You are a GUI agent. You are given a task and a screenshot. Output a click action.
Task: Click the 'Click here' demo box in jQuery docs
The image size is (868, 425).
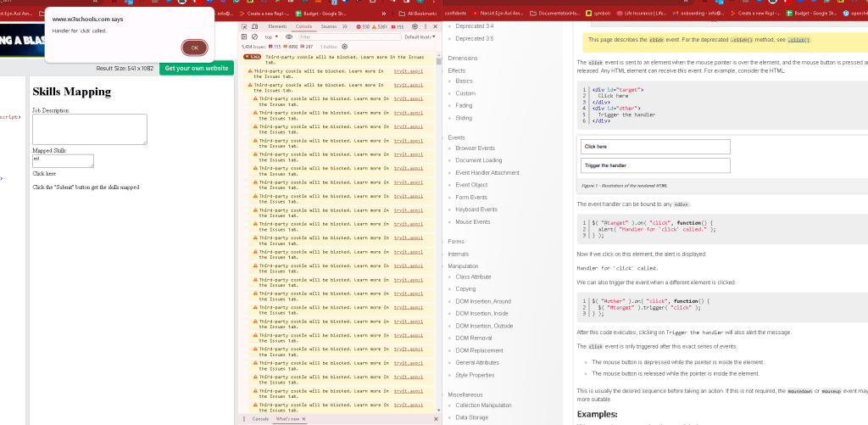pos(655,146)
